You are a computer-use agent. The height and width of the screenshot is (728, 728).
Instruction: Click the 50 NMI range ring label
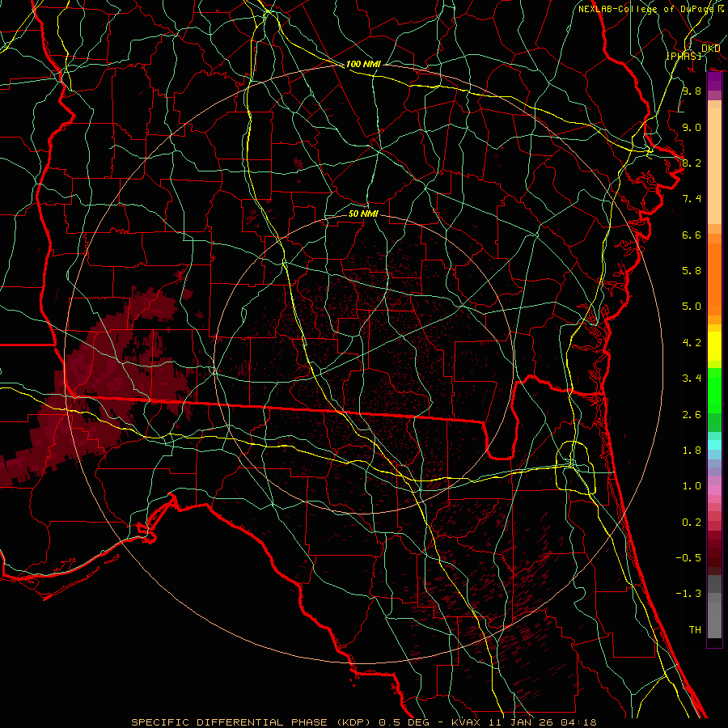pyautogui.click(x=363, y=214)
